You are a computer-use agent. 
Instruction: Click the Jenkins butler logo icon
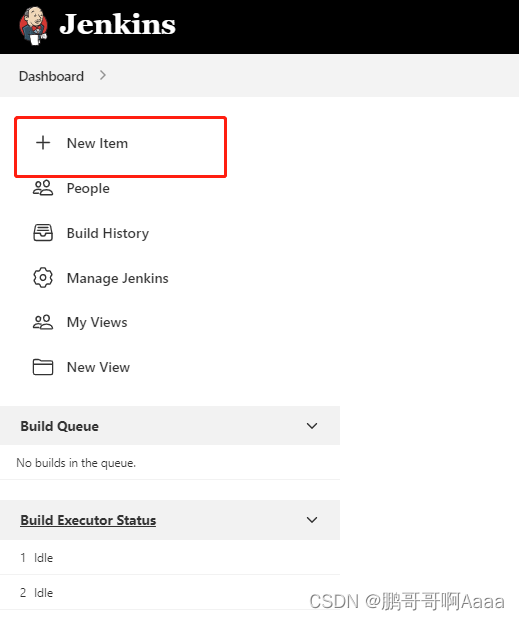click(34, 26)
